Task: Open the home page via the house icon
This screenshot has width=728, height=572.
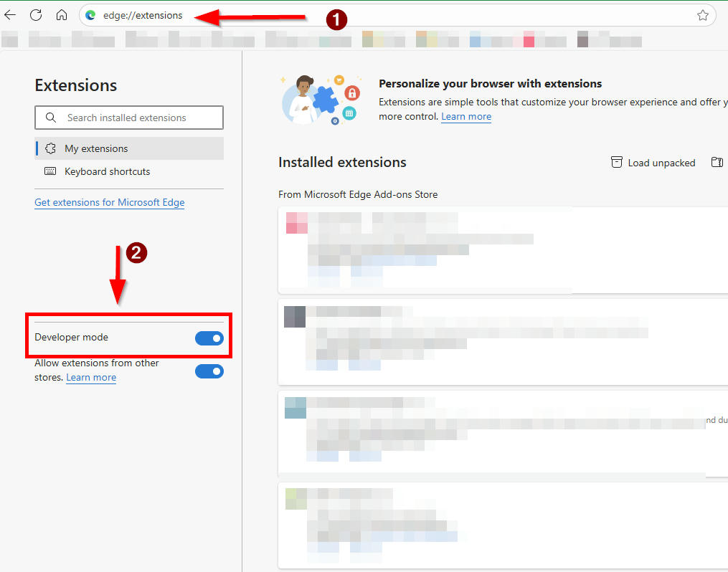Action: point(62,15)
